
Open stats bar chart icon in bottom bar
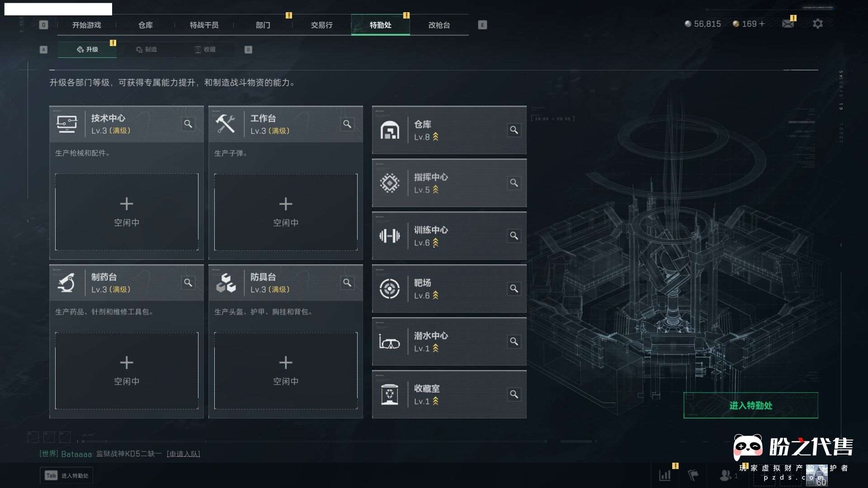(665, 475)
